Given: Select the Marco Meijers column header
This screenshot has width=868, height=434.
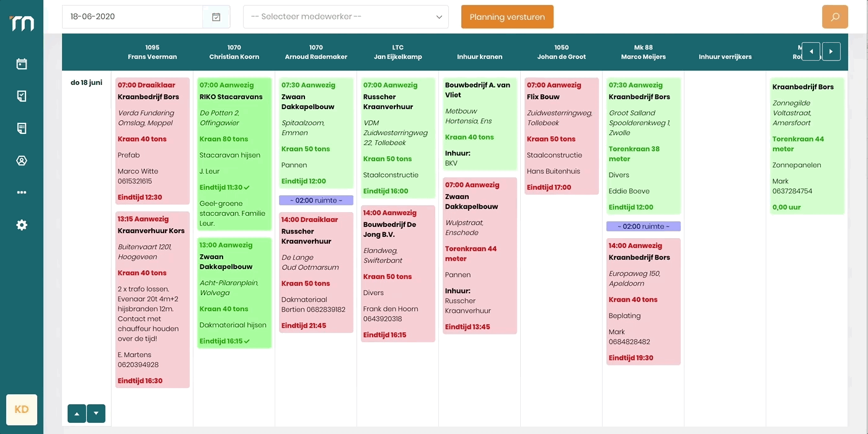Looking at the screenshot, I should (x=644, y=52).
